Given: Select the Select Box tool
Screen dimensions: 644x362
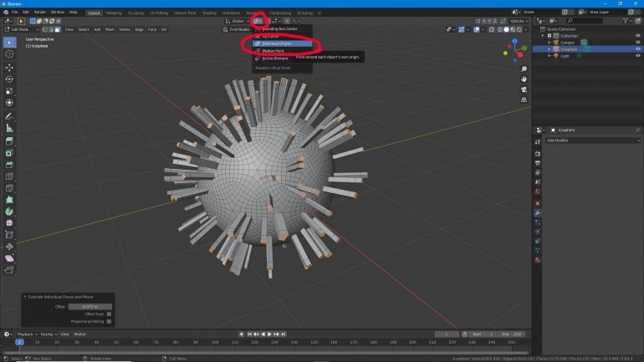Looking at the screenshot, I should pyautogui.click(x=9, y=43).
